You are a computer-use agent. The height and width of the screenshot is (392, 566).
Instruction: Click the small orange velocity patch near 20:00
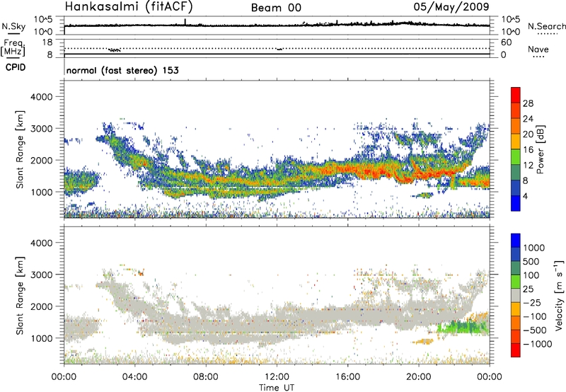point(423,341)
